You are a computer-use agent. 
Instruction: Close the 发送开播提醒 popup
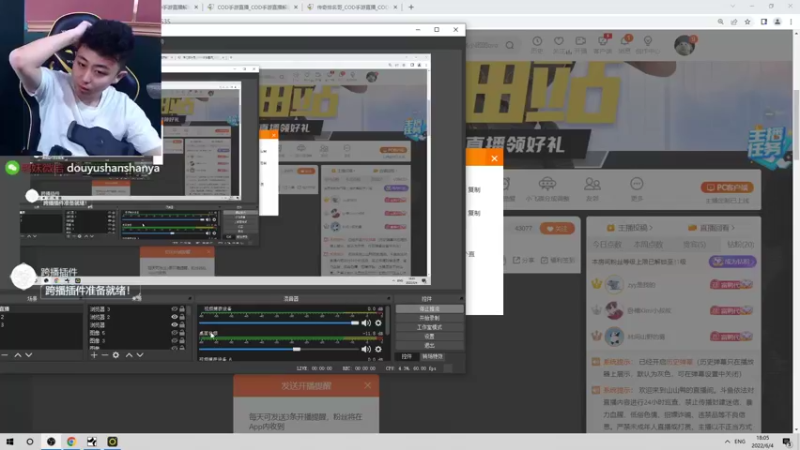tap(367, 386)
